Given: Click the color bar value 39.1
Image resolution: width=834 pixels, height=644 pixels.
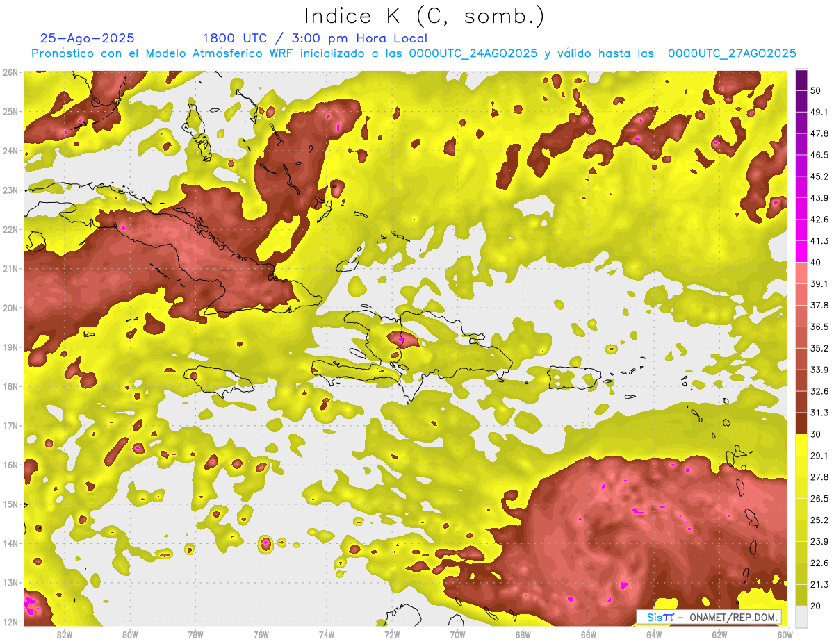Looking at the screenshot, I should pos(819,284).
